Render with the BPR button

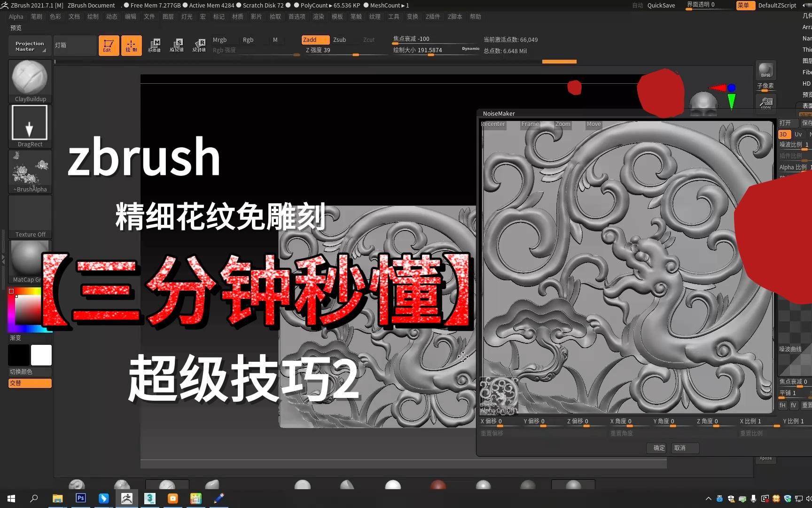tap(765, 70)
